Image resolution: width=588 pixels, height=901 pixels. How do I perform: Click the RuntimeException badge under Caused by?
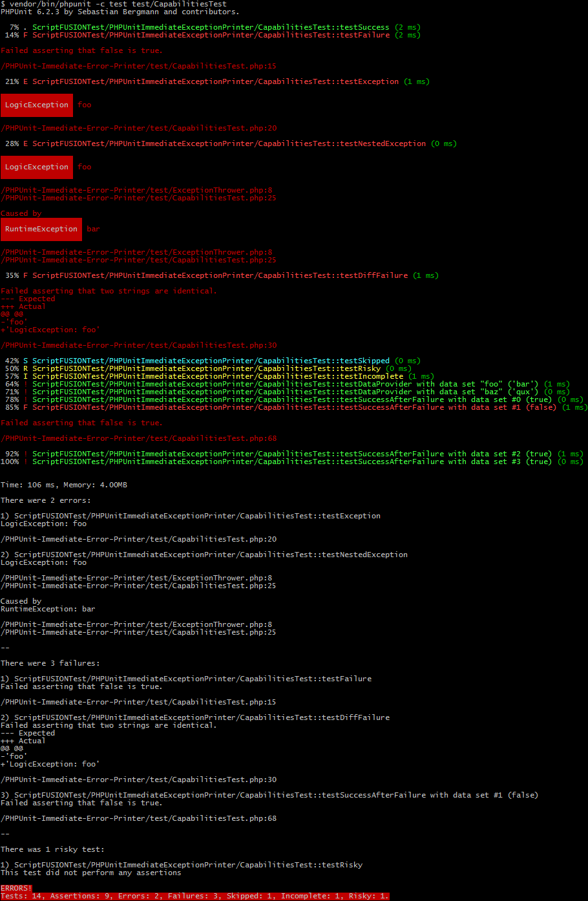41,229
